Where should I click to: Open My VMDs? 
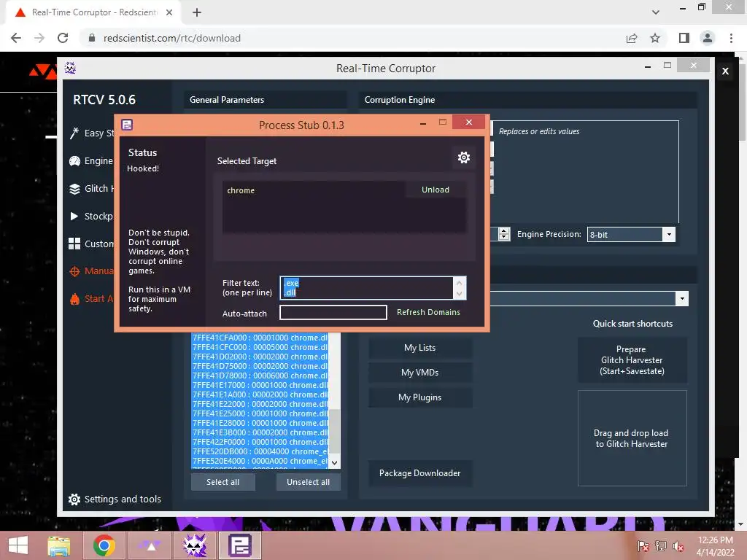[x=419, y=373]
